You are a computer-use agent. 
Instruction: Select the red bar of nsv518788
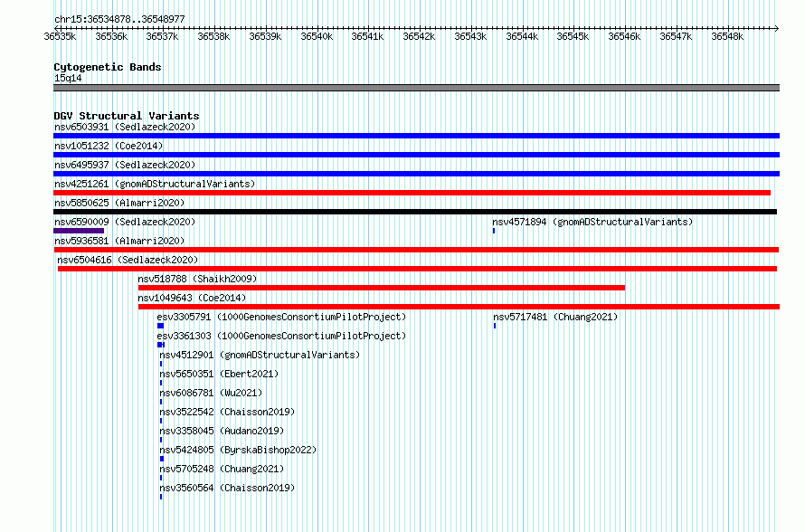pos(382,288)
